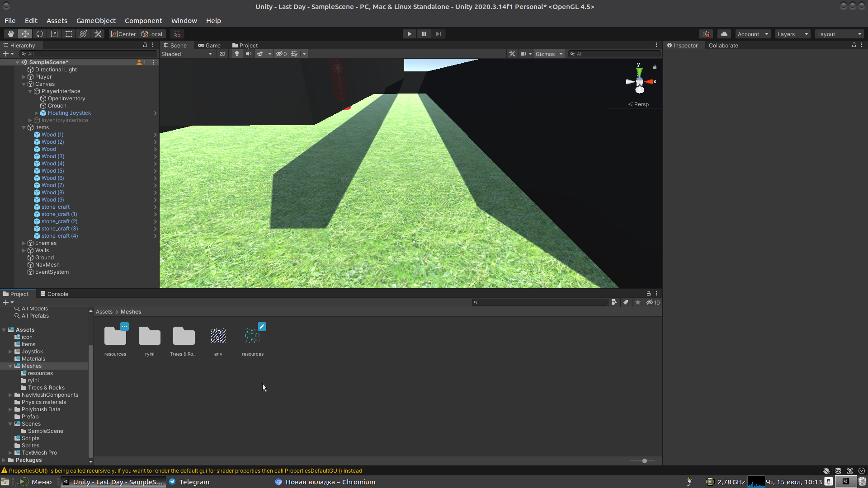The image size is (868, 488).
Task: Toggle grid snapping icon in toolbar
Action: click(177, 34)
